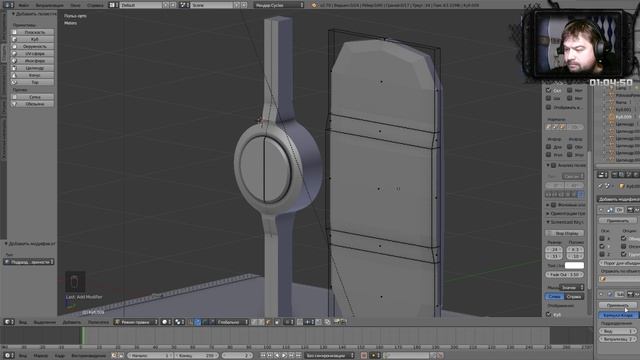This screenshot has height=360, width=640.
Task: Click the UV-сфера sphere icon
Action: click(x=14, y=54)
